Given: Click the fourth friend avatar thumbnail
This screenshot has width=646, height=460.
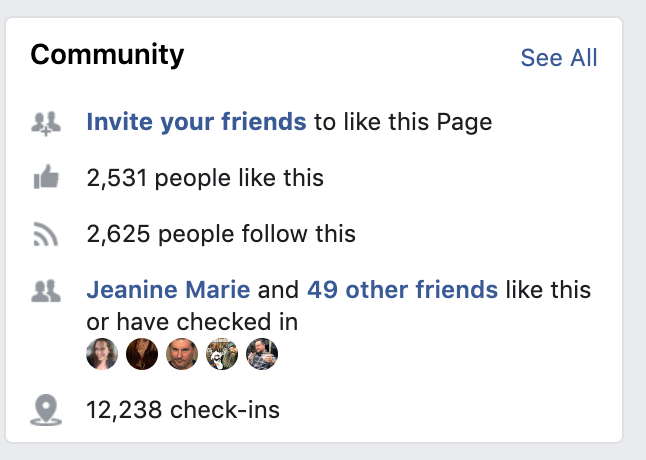Looking at the screenshot, I should pyautogui.click(x=222, y=354).
